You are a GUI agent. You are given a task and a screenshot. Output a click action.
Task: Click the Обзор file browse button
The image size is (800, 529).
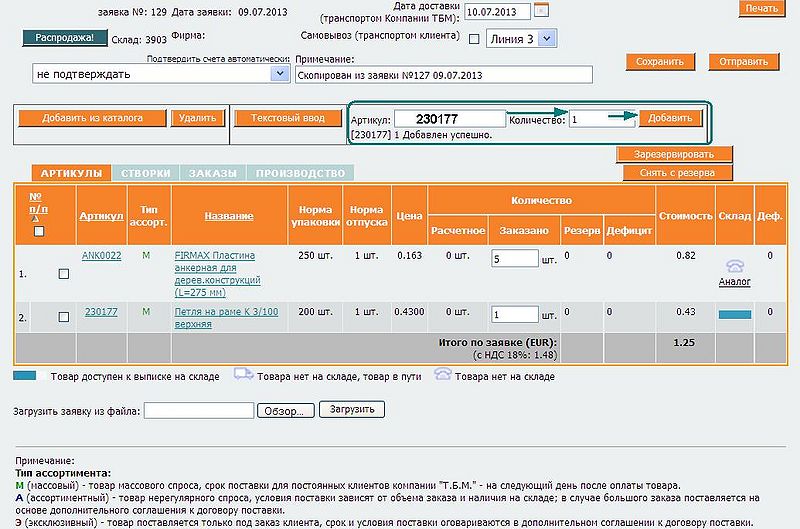[286, 410]
